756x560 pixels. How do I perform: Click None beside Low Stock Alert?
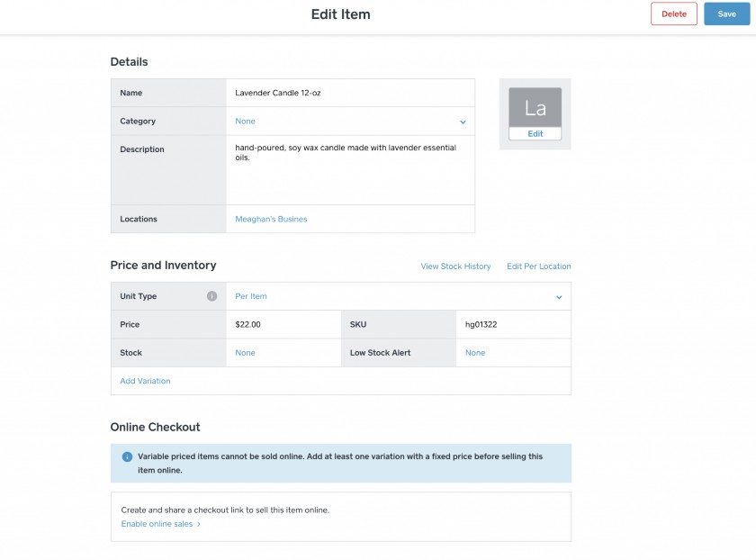(475, 353)
